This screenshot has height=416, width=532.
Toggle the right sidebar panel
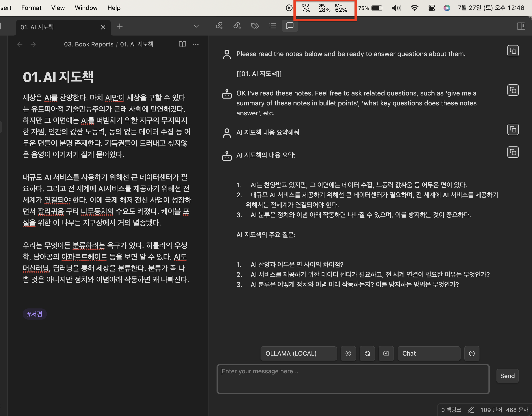tap(521, 26)
